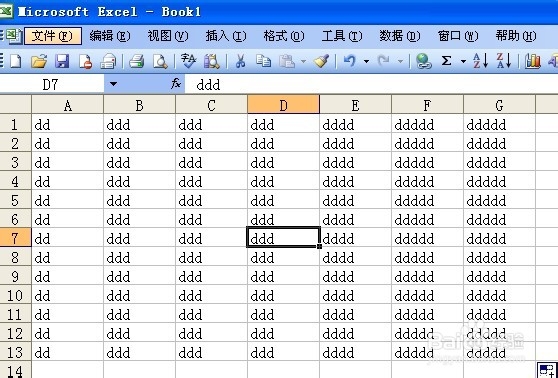The image size is (558, 378).
Task: Expand the Undo history dropdown arrow
Action: (x=366, y=62)
